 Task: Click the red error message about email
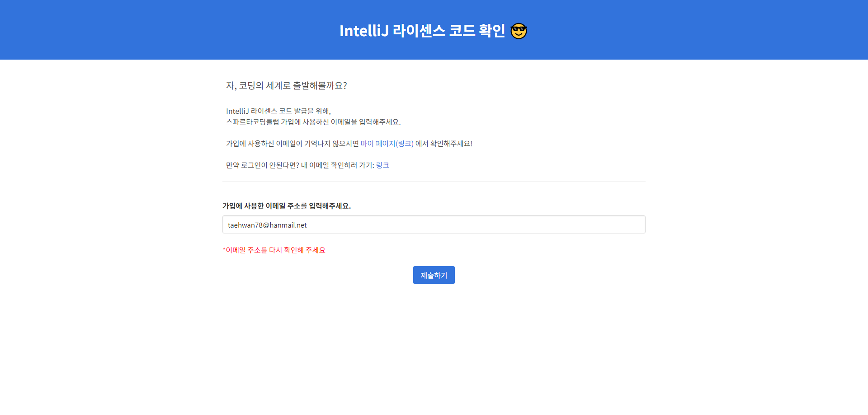(x=274, y=250)
